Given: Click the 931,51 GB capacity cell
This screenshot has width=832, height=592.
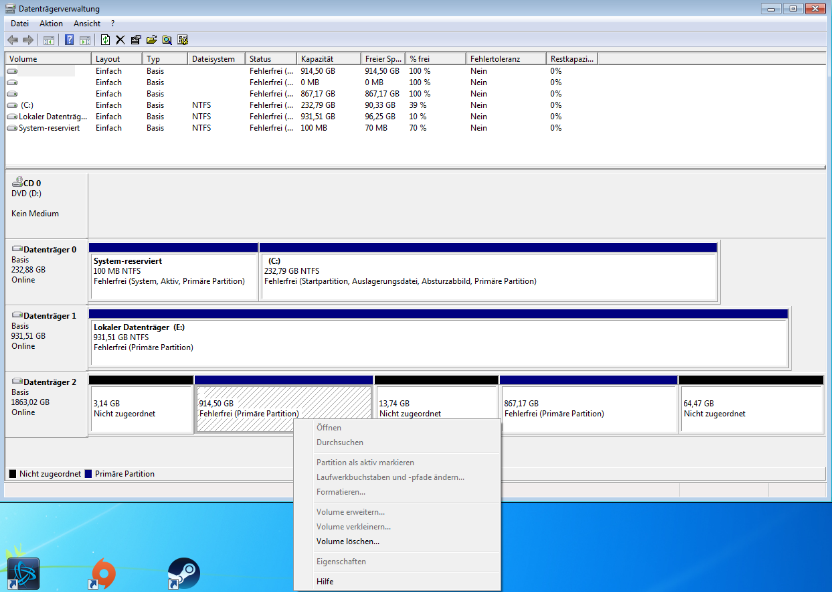Looking at the screenshot, I should [x=318, y=116].
